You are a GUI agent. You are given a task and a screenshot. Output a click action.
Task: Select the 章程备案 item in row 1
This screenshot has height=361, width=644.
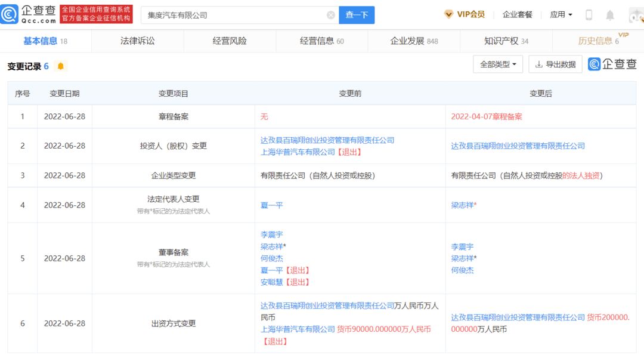[174, 117]
